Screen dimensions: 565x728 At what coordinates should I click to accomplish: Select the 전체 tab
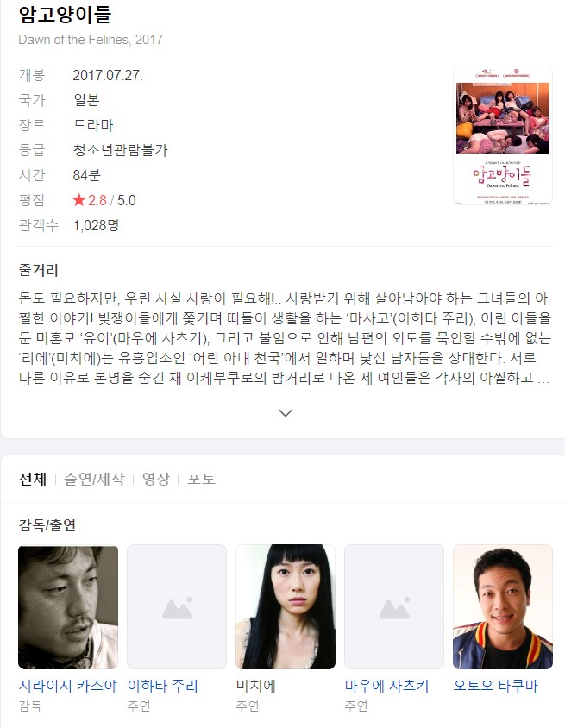click(33, 479)
